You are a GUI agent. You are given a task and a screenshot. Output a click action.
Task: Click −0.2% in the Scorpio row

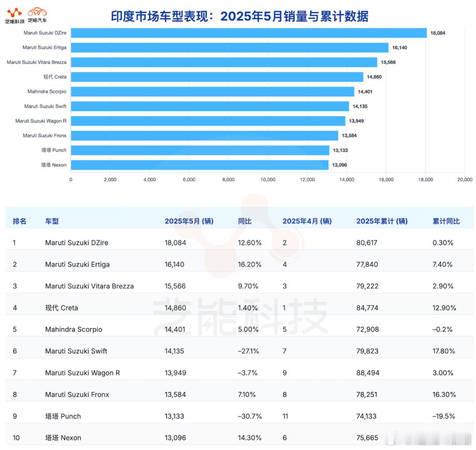click(x=443, y=329)
